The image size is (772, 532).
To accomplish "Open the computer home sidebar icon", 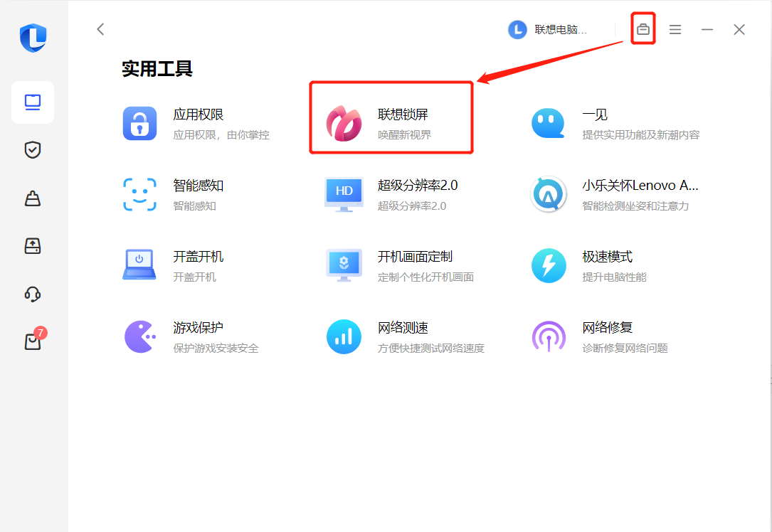I will click(33, 102).
